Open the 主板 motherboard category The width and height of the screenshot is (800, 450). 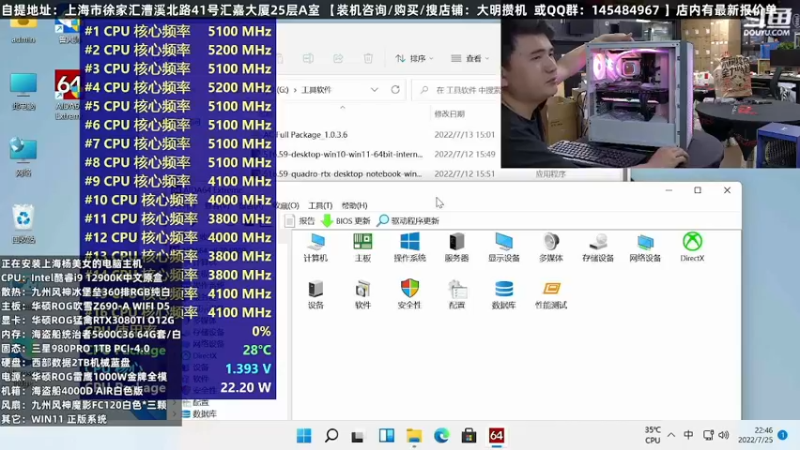pyautogui.click(x=363, y=247)
